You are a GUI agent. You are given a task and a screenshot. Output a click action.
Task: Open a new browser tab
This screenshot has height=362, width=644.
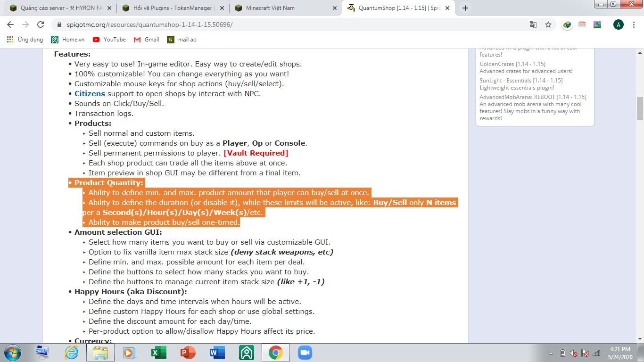465,8
